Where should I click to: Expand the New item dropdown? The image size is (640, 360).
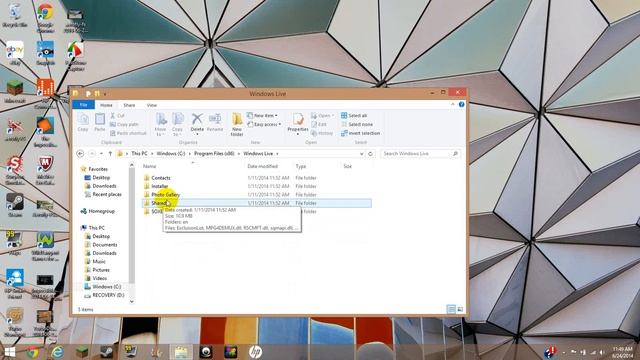[262, 116]
